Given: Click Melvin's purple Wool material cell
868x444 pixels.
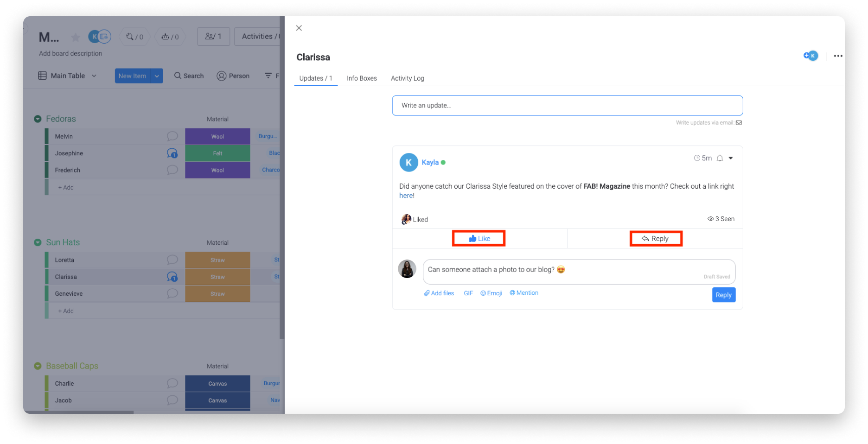Looking at the screenshot, I should pyautogui.click(x=218, y=137).
